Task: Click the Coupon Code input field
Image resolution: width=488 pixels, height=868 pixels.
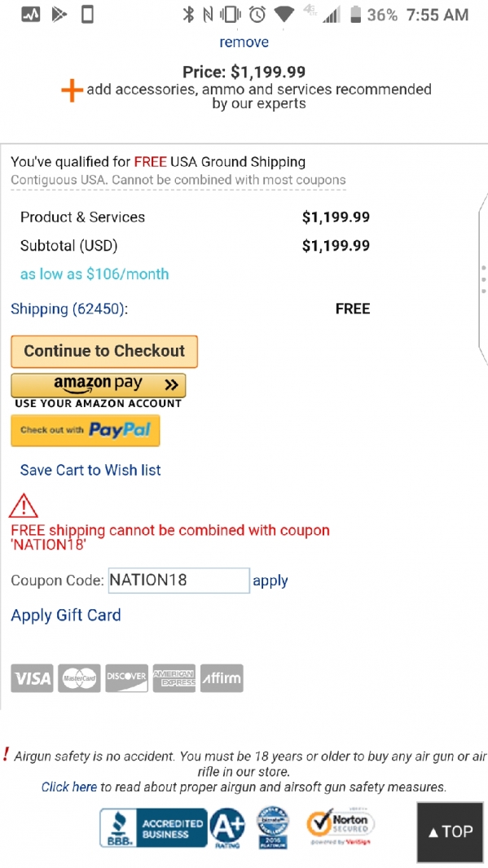Action: (x=179, y=580)
